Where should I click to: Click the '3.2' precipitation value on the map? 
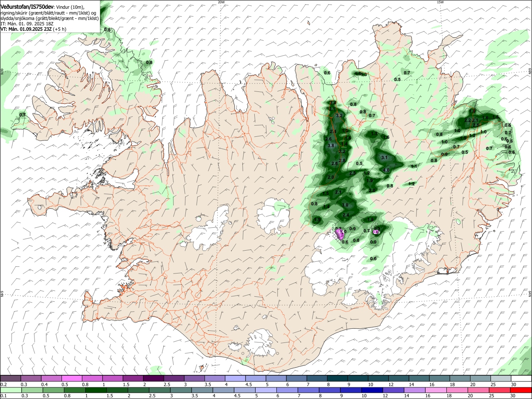[x=339, y=116]
